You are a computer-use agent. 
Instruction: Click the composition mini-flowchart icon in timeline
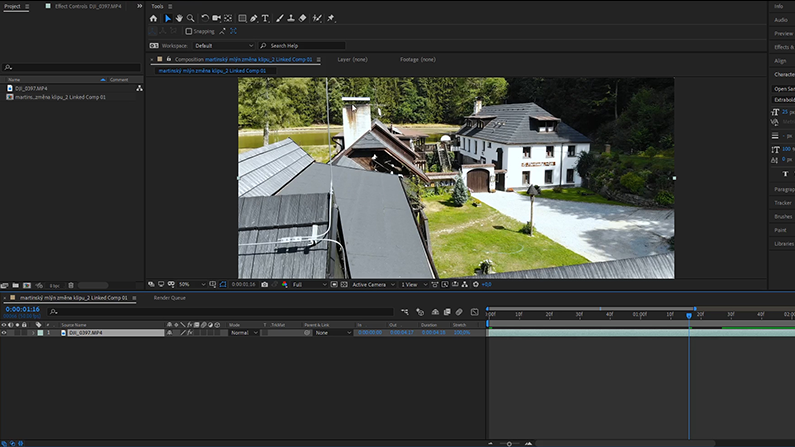tap(405, 312)
